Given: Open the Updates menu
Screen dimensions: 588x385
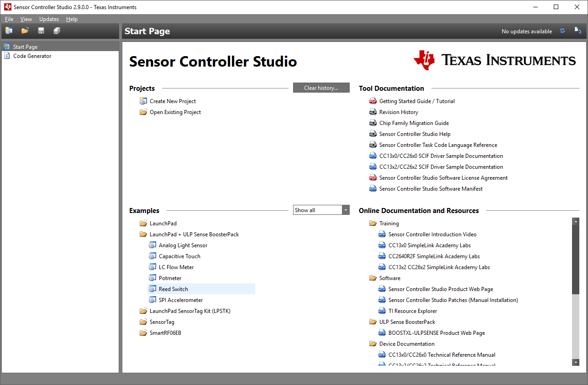Looking at the screenshot, I should [x=49, y=19].
